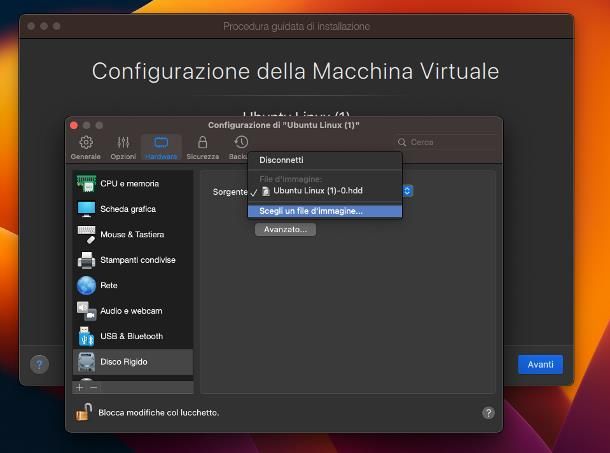
Task: Click the padlock to lock changes
Action: [x=83, y=412]
